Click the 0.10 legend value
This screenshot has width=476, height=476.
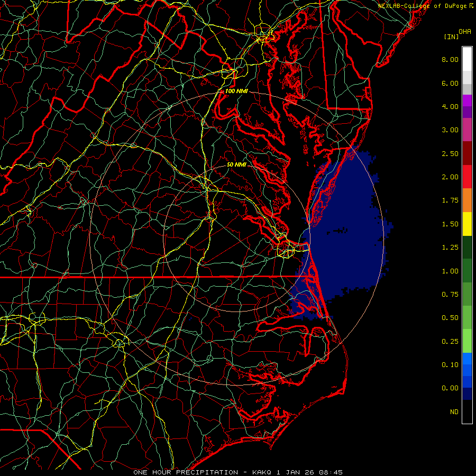450,365
